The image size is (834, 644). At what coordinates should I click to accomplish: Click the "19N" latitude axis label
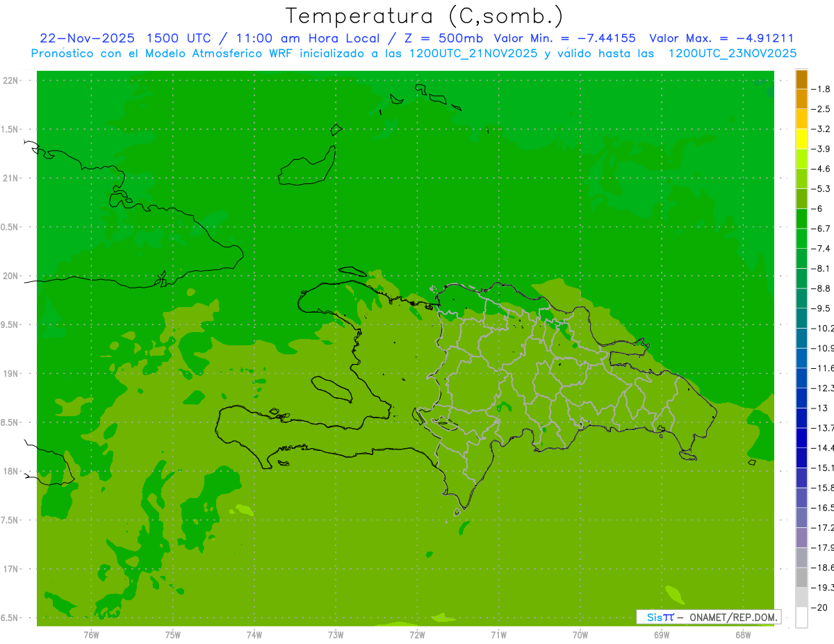10,374
